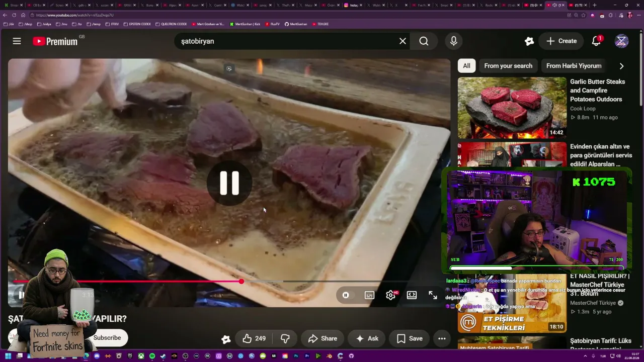The height and width of the screenshot is (362, 644).
Task: Toggle subtitles closed captions
Action: click(x=369, y=295)
